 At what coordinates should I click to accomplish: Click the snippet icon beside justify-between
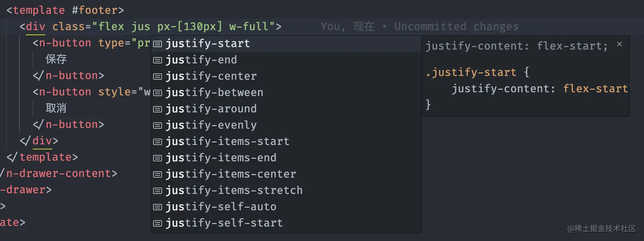tap(158, 93)
